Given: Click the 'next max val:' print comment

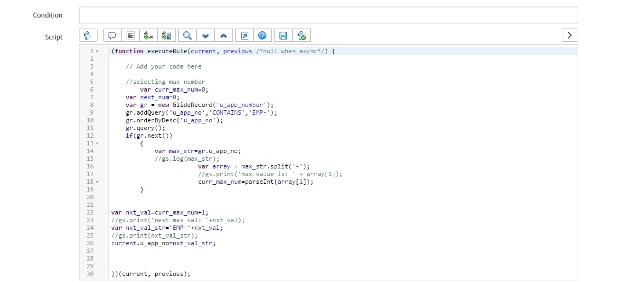Looking at the screenshot, I should tap(178, 220).
